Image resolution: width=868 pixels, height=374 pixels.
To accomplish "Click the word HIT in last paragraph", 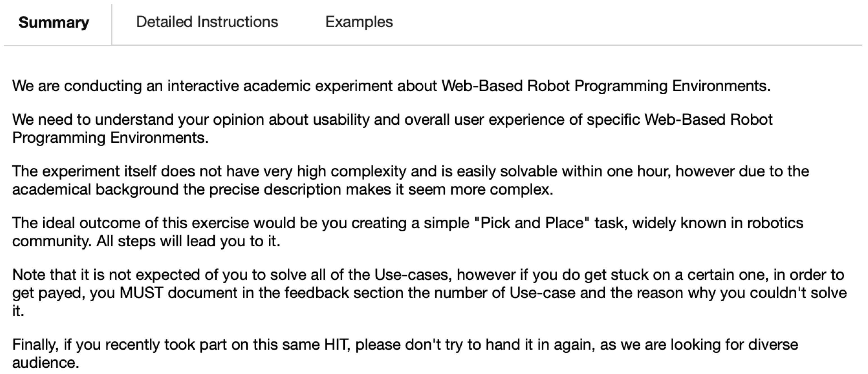I will pyautogui.click(x=335, y=345).
